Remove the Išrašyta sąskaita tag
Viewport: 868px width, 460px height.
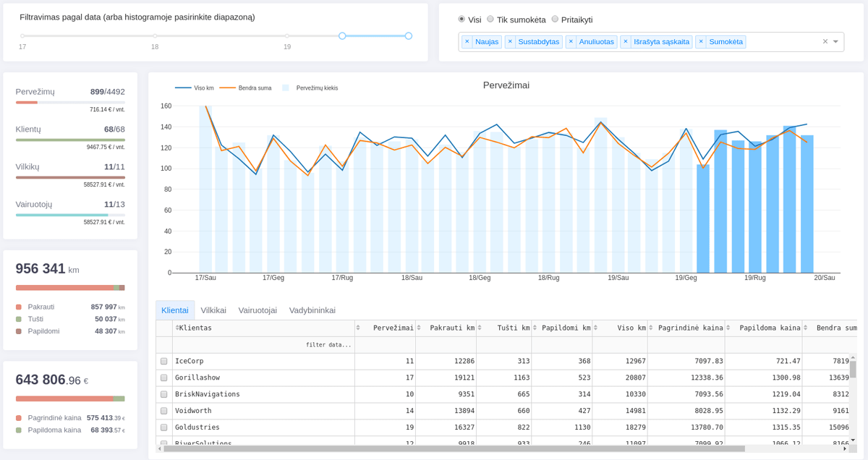[626, 42]
